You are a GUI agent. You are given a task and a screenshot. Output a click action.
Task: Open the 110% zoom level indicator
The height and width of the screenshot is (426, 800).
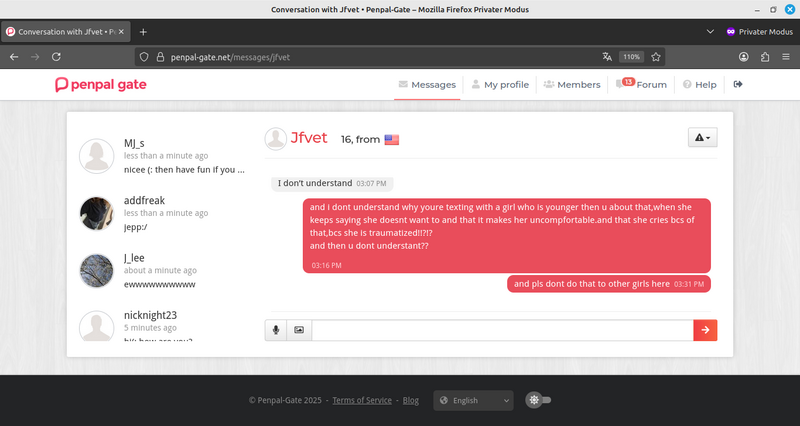pyautogui.click(x=631, y=57)
